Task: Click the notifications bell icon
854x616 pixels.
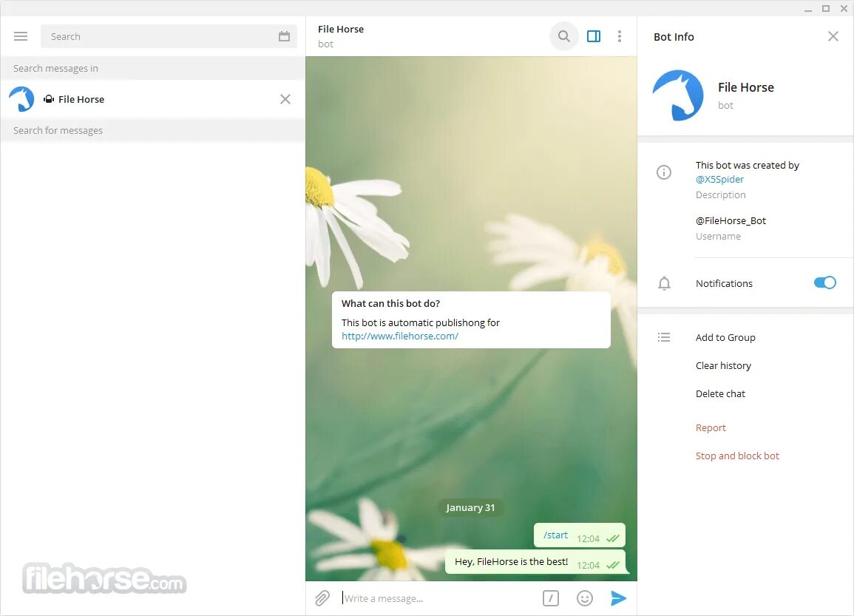Action: (664, 283)
